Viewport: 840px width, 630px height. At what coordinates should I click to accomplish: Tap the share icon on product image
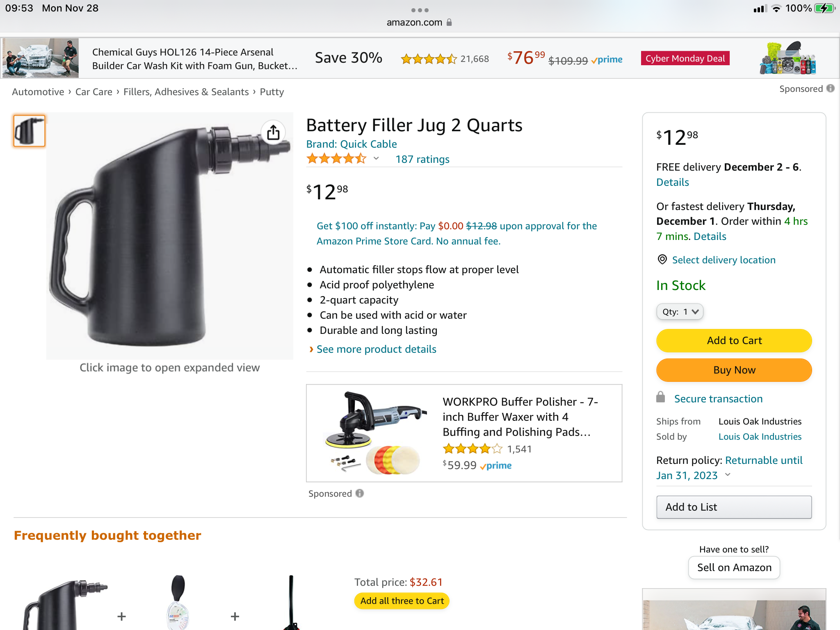pos(273,132)
